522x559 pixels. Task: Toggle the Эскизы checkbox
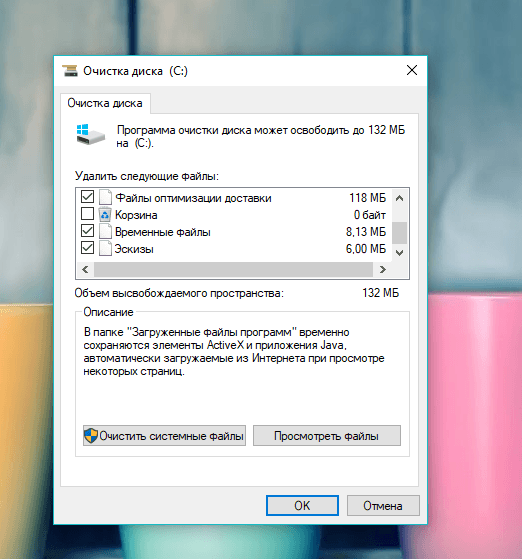pos(87,248)
